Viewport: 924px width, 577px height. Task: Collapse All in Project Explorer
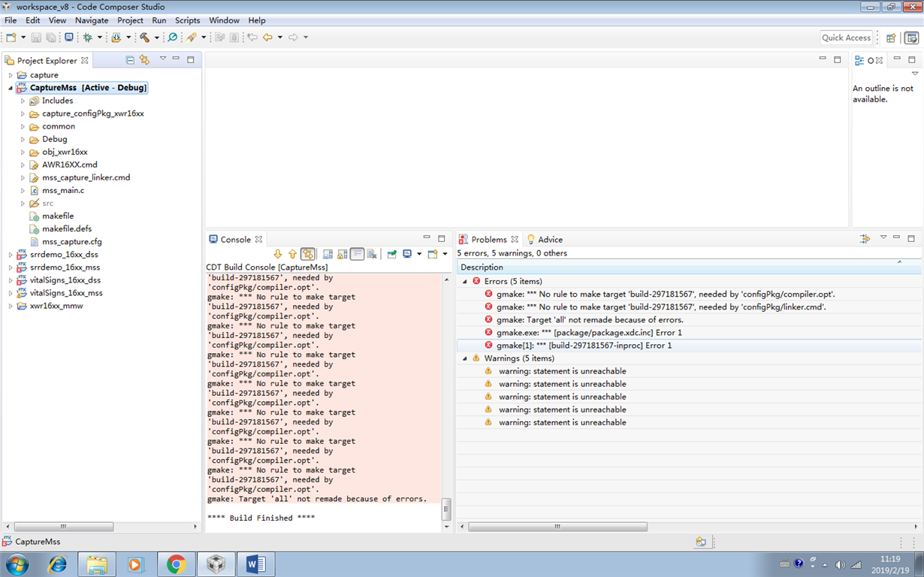point(130,60)
